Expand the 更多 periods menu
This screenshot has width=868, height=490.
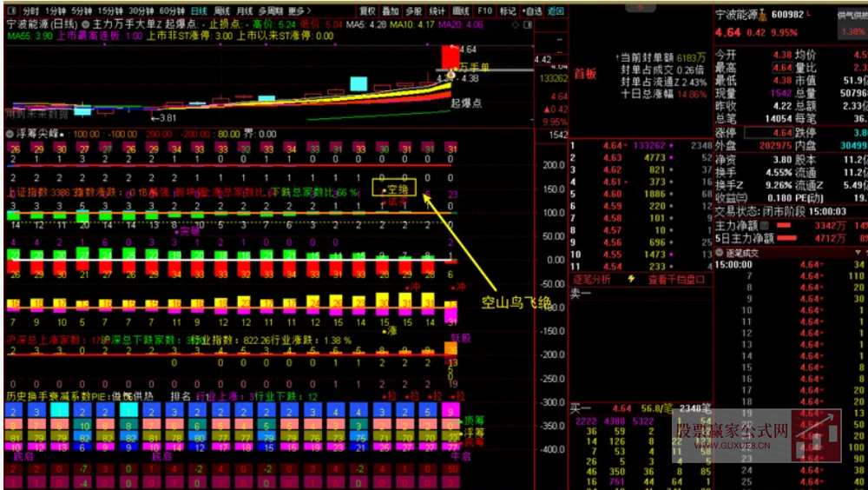click(x=301, y=11)
